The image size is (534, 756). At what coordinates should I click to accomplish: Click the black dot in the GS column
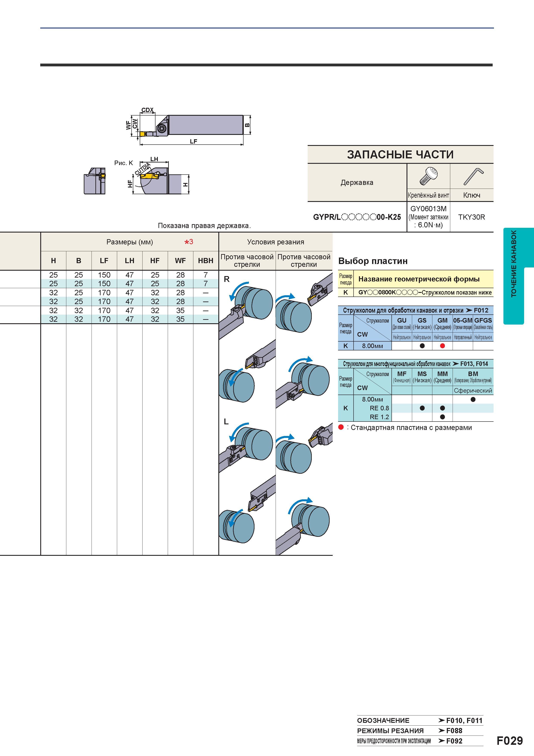tap(422, 346)
